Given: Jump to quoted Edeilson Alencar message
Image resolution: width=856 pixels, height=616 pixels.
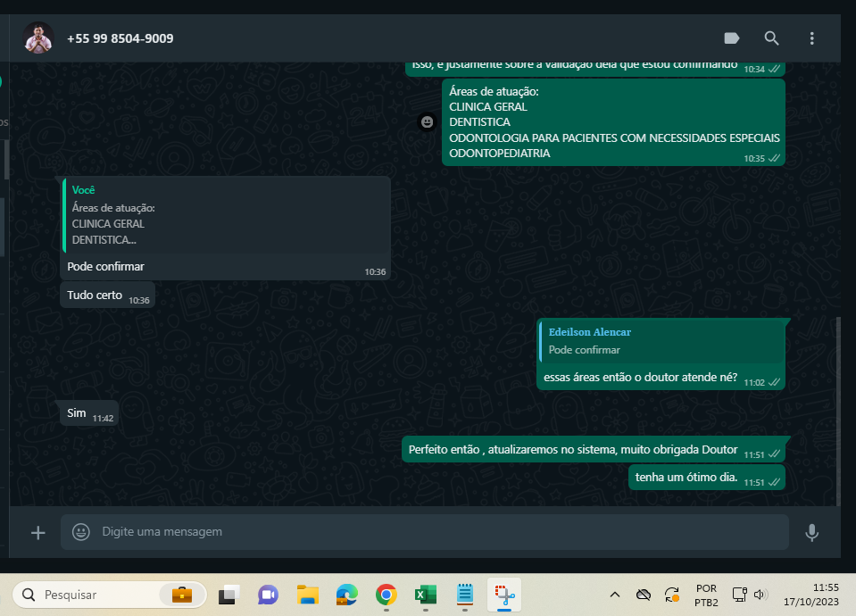Looking at the screenshot, I should (x=661, y=341).
